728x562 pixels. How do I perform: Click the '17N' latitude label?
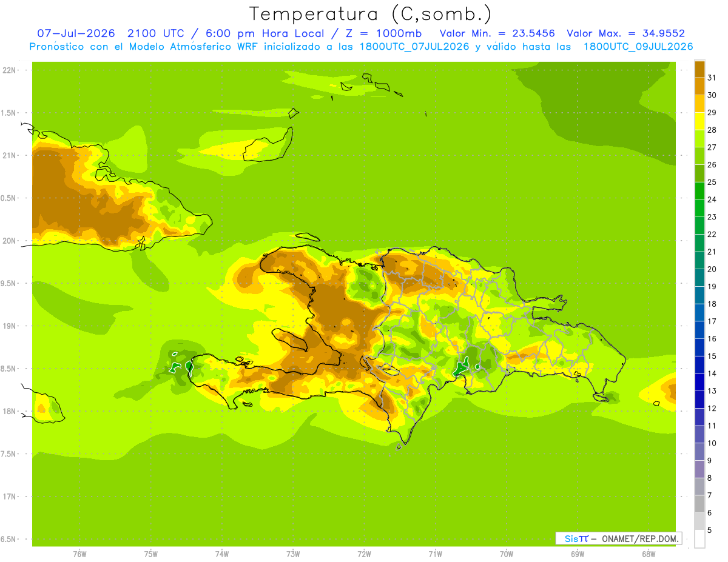(10, 497)
